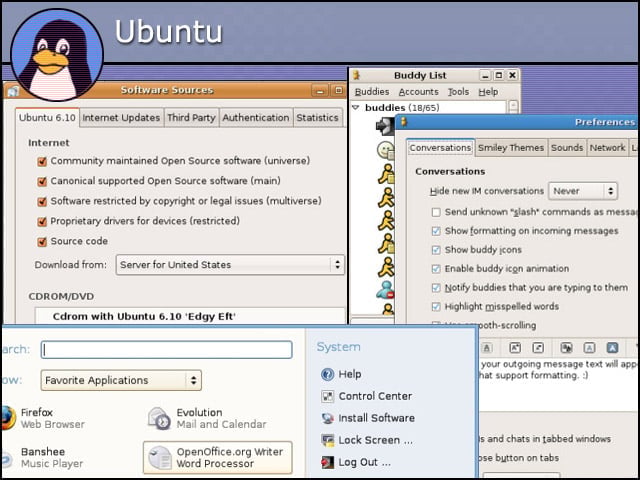Open the Third Party tab
Screen dimensions: 640x480
pos(191,118)
